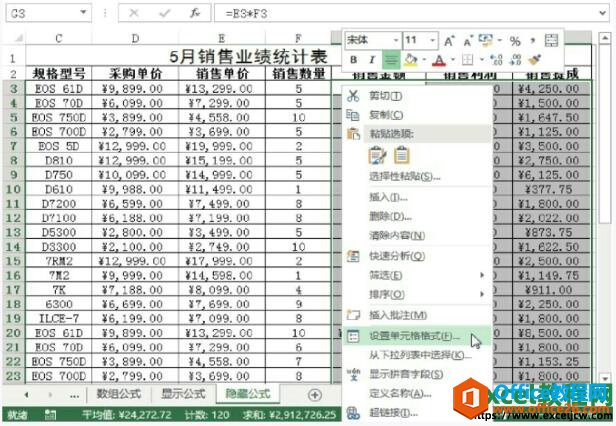Click the Increase Decimal icon

(496, 60)
